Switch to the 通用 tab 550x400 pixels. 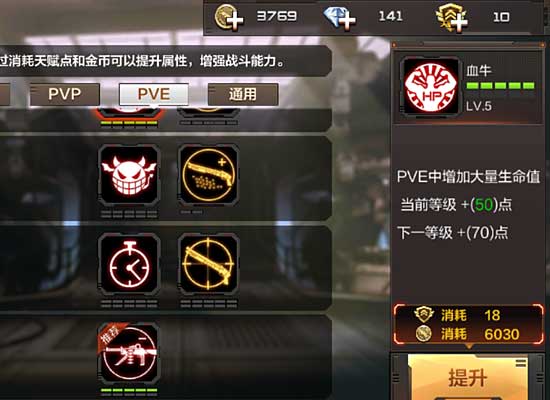[x=243, y=94]
